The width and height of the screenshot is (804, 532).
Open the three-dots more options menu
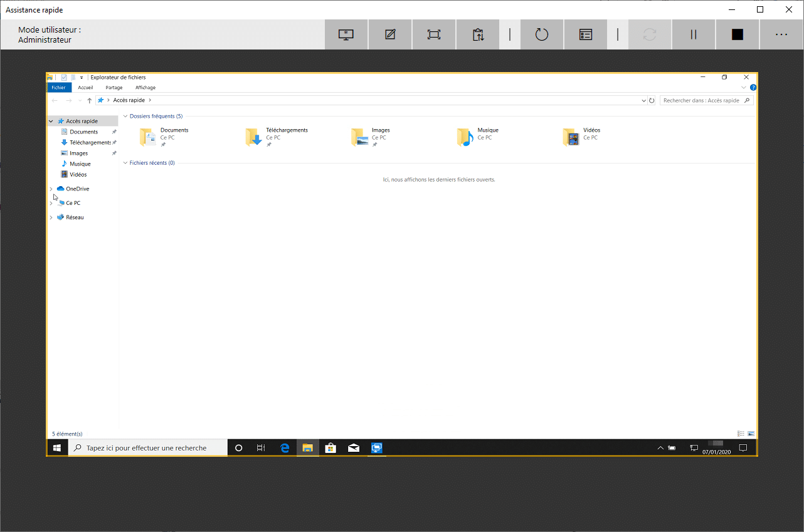pos(781,34)
